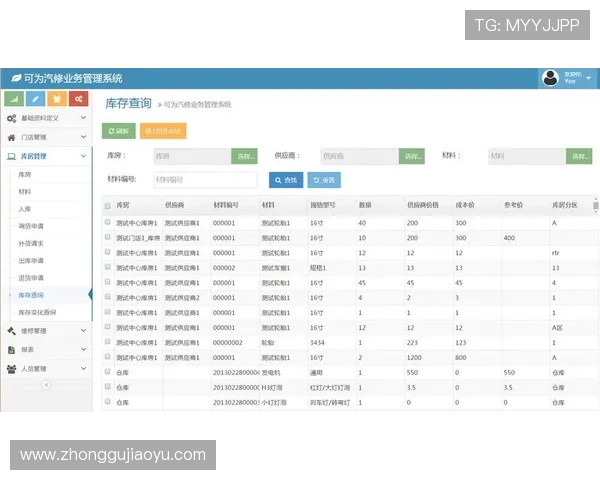Screen dimensions: 600x480
Task: Click the leaf logo beside system title
Action: (16, 78)
